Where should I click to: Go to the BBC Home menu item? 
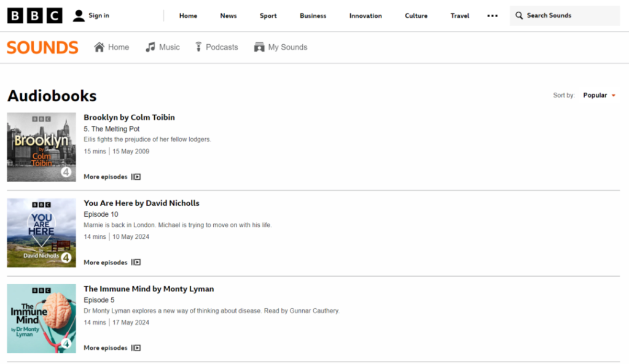[x=188, y=15]
